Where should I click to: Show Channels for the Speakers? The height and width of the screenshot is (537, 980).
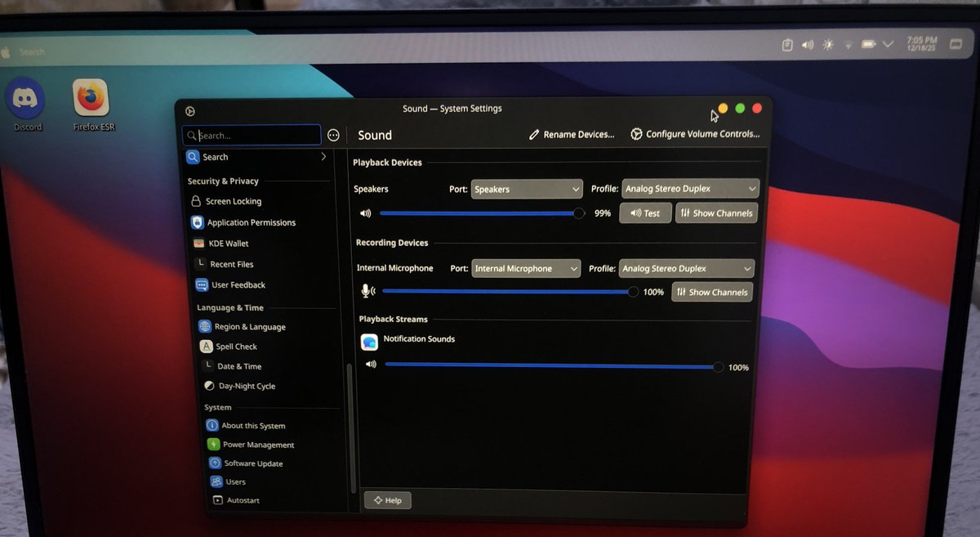coord(716,213)
